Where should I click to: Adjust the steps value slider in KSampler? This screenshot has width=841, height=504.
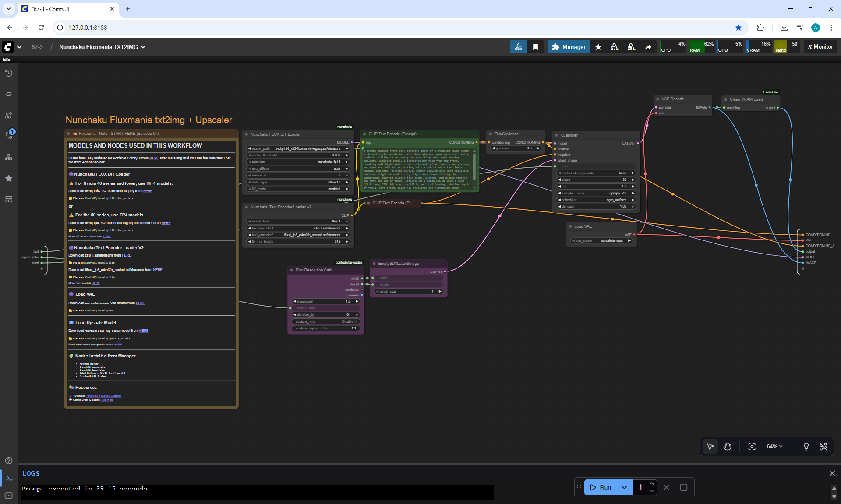(x=596, y=180)
